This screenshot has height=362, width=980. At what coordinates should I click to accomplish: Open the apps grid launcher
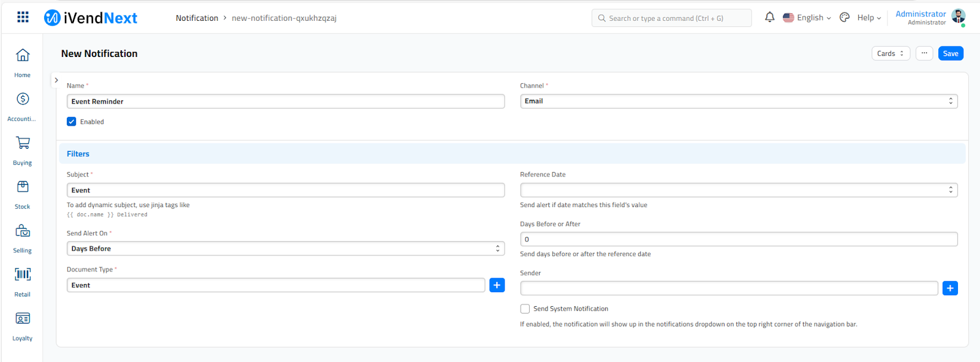pyautogui.click(x=23, y=17)
